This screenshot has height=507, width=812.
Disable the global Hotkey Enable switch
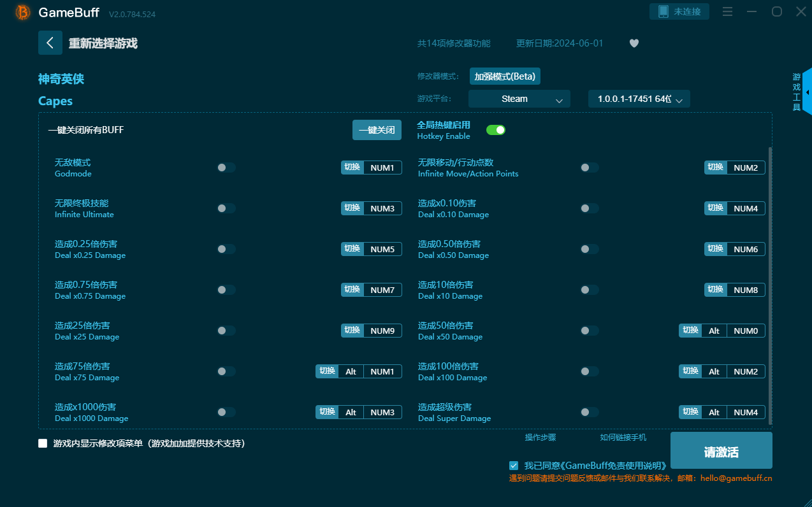coord(495,130)
